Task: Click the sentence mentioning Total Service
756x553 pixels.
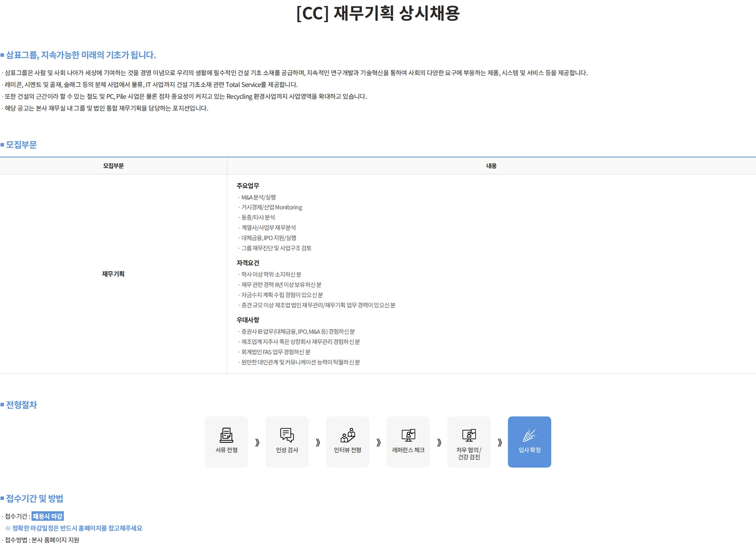Action: pyautogui.click(x=150, y=85)
